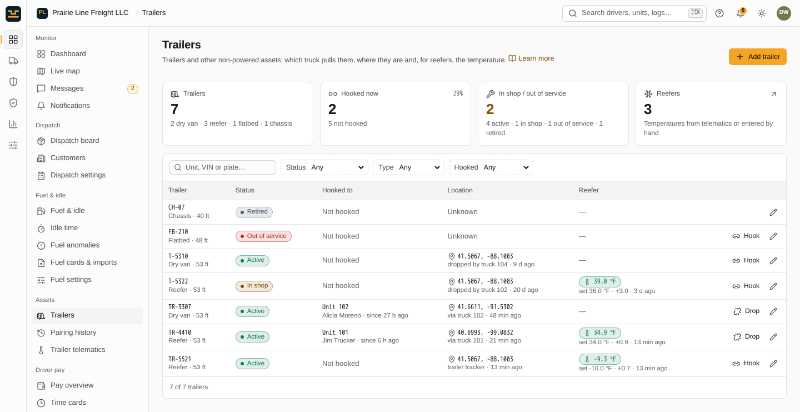Click the Out of service status badge

(263, 236)
